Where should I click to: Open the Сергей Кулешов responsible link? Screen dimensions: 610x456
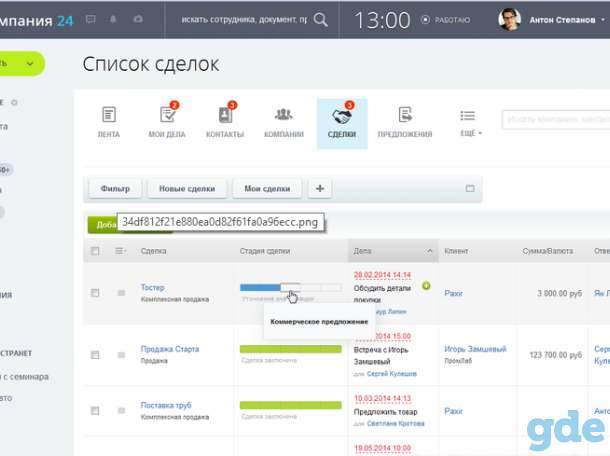point(391,374)
